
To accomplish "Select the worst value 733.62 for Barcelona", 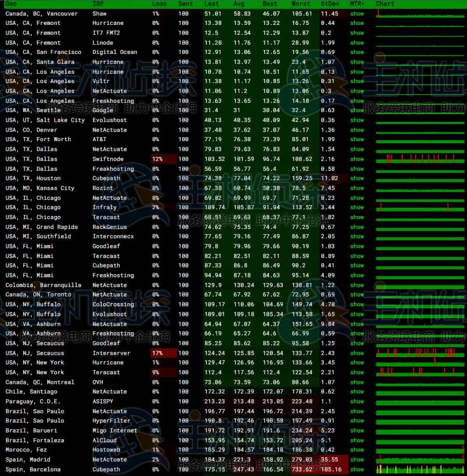I will (305, 470).
